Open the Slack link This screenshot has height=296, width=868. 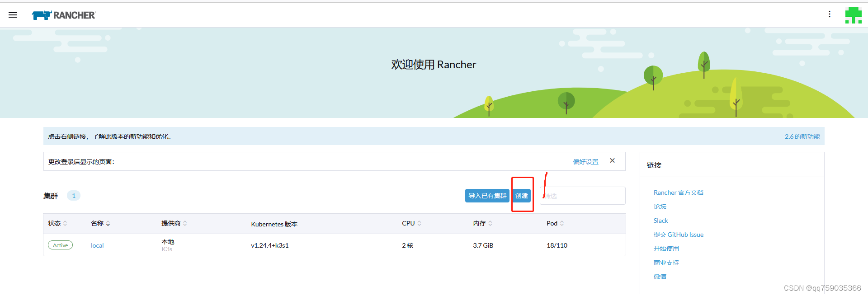[660, 221]
